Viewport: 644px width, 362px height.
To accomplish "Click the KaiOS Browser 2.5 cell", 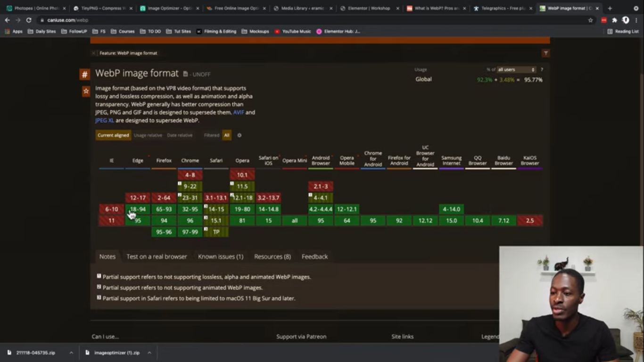I will tap(530, 221).
